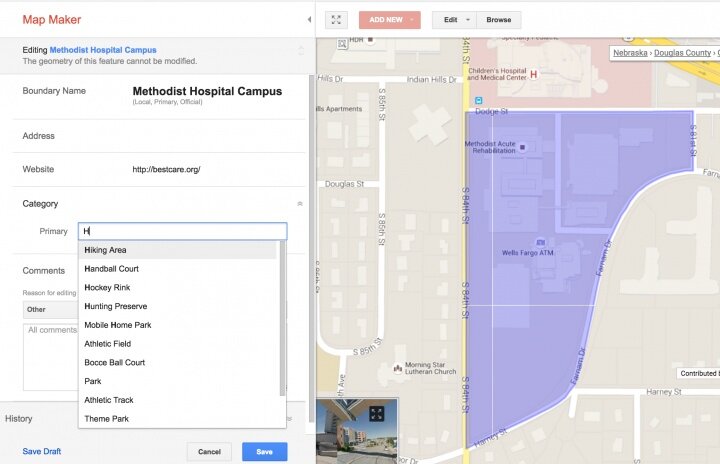Click the Address field row

click(159, 136)
